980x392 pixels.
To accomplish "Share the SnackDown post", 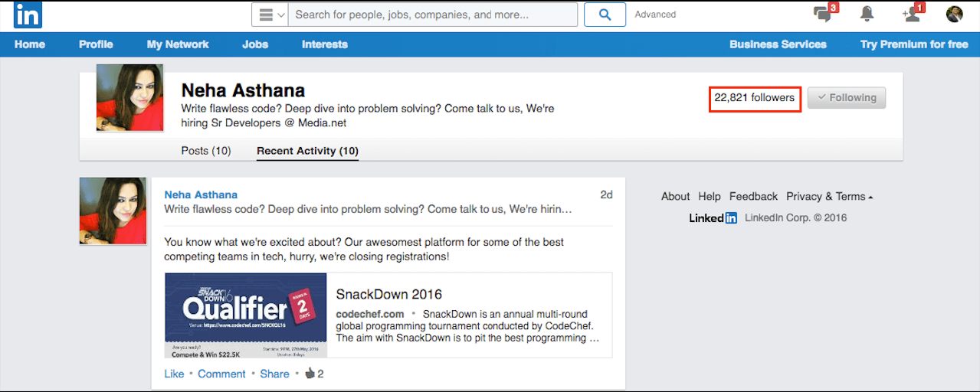I will (x=274, y=374).
